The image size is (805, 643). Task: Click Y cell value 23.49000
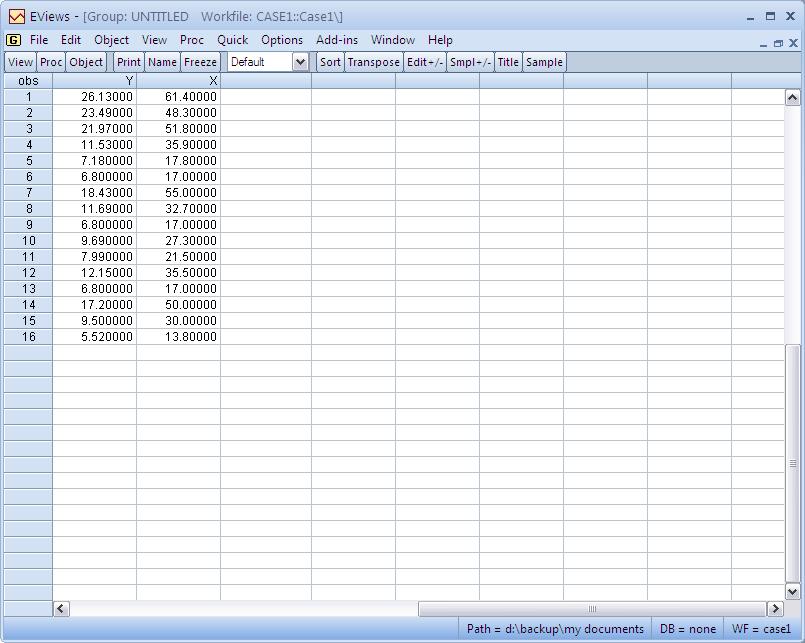94,112
